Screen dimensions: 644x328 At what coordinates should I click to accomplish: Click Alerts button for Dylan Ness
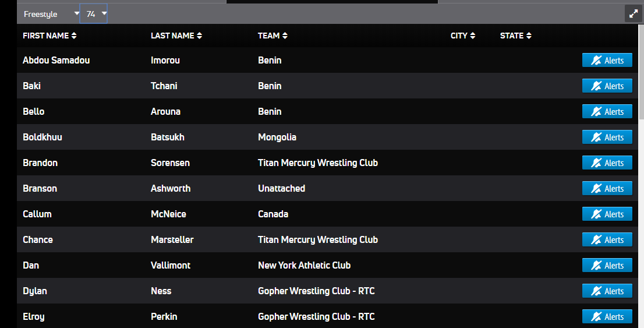(607, 291)
